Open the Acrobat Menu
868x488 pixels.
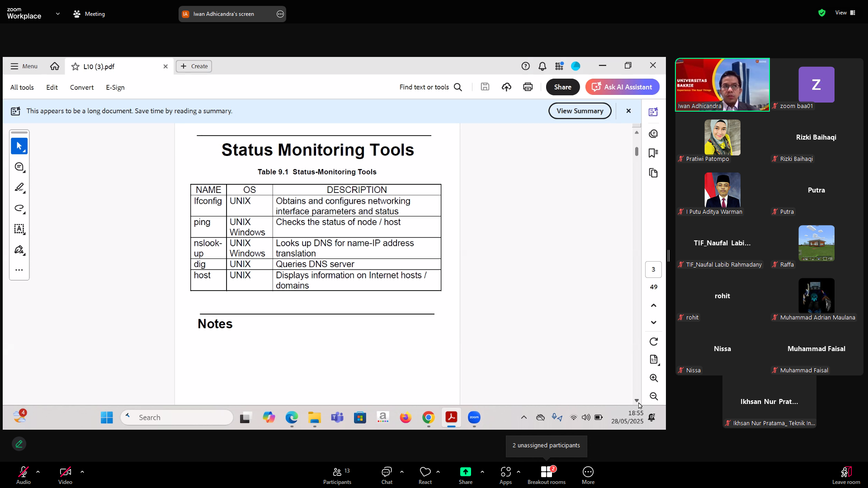[x=24, y=66]
